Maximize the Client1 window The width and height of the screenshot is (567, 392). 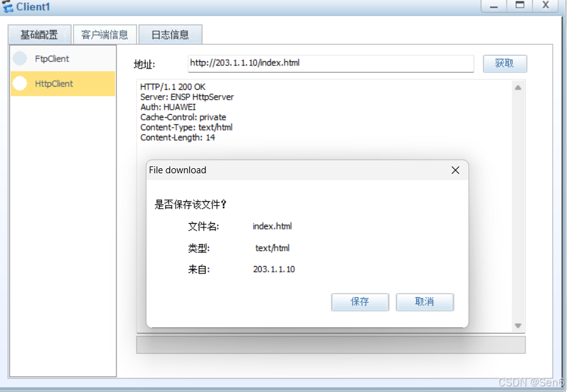pos(520,6)
